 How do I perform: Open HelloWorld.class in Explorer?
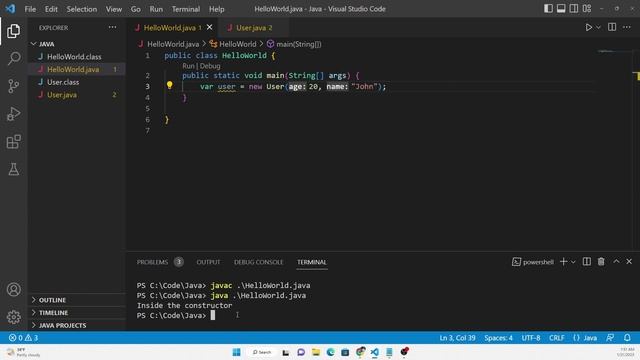click(x=77, y=57)
